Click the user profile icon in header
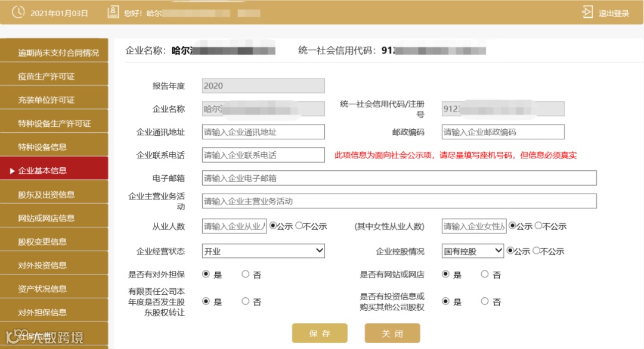The image size is (644, 349). click(113, 13)
